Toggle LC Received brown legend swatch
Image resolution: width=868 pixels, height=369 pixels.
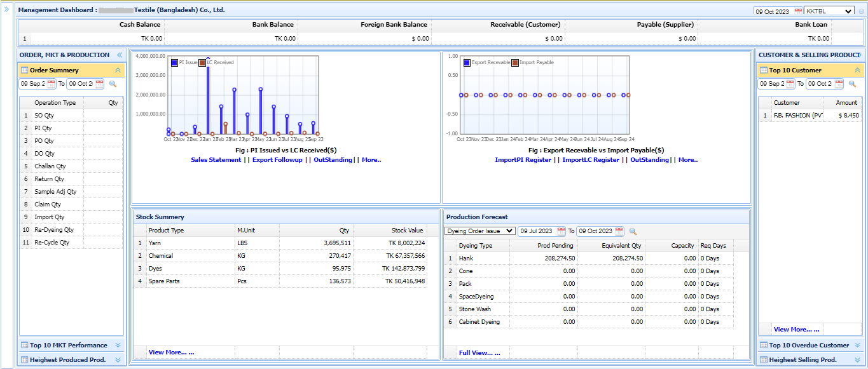pos(202,63)
